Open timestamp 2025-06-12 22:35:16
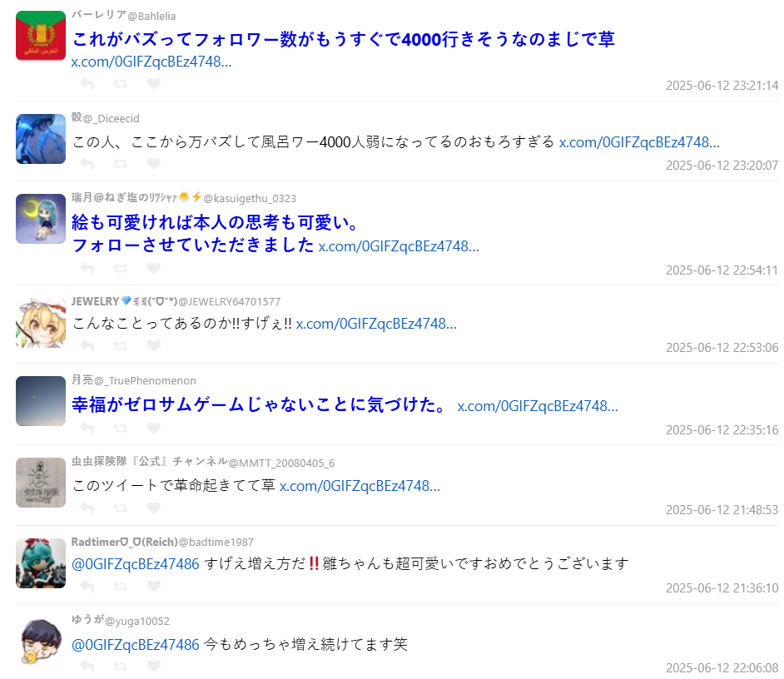The width and height of the screenshot is (784, 679). coord(722,430)
